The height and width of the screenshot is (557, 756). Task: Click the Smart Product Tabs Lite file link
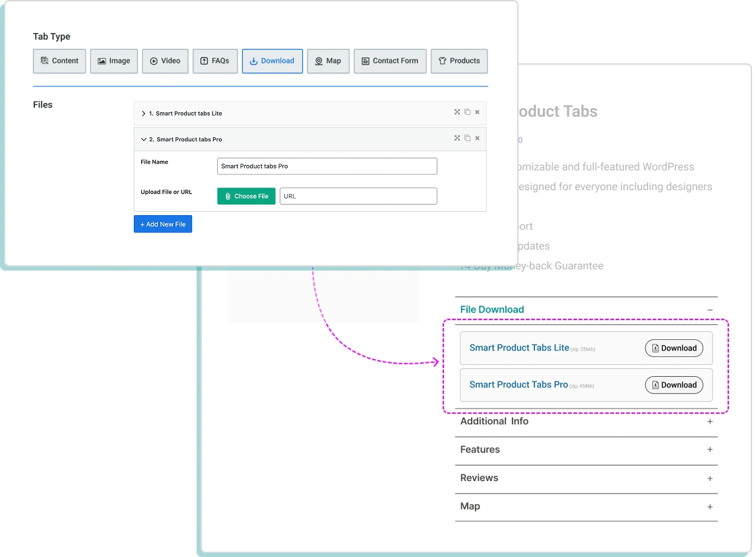click(x=519, y=348)
